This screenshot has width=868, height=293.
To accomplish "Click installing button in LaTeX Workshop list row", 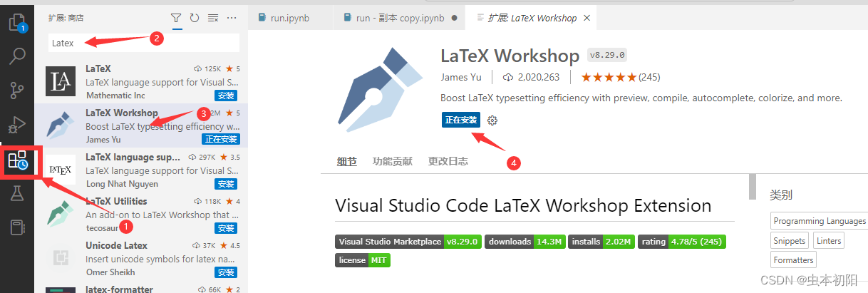I will pos(220,139).
